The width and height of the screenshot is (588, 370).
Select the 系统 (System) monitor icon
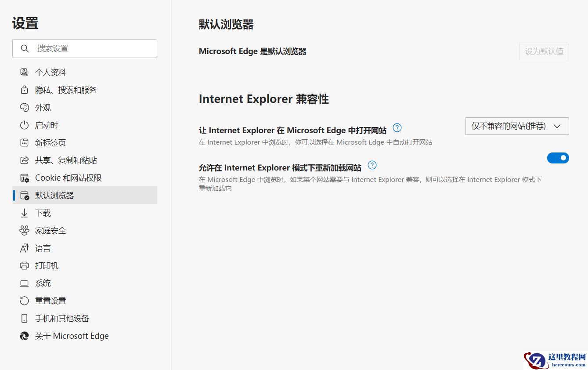coord(24,283)
